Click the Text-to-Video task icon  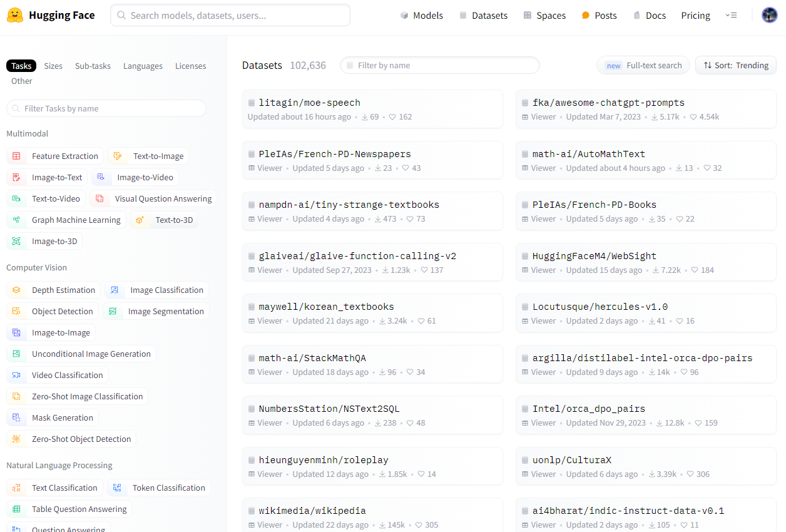point(17,199)
